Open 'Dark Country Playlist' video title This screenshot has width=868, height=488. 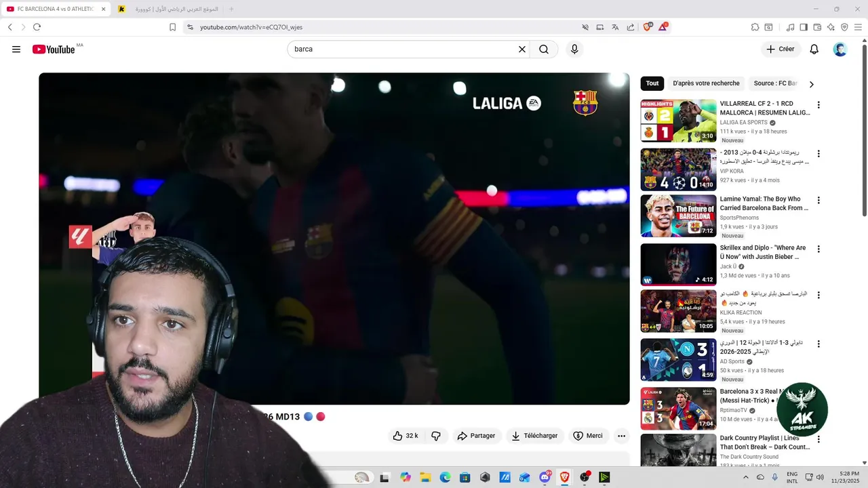coord(765,443)
